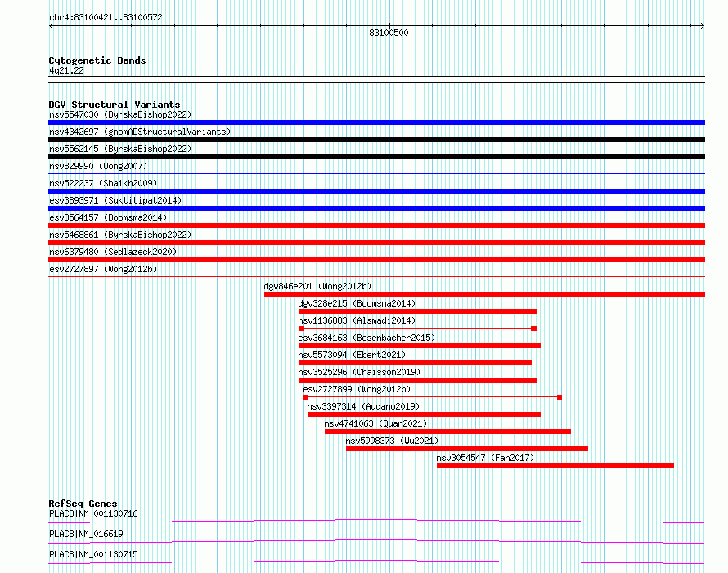Open transcript PLAC8|NM_001130715 label

(93, 554)
